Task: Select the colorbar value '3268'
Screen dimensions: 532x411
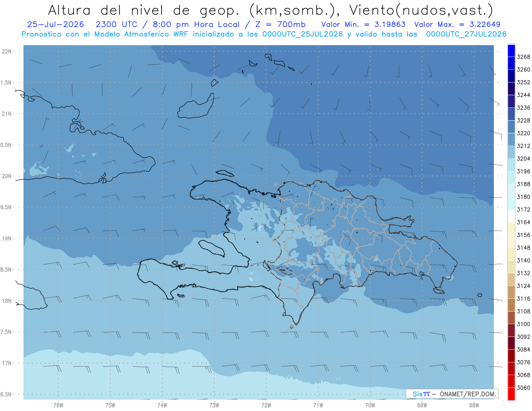Action: 523,57
